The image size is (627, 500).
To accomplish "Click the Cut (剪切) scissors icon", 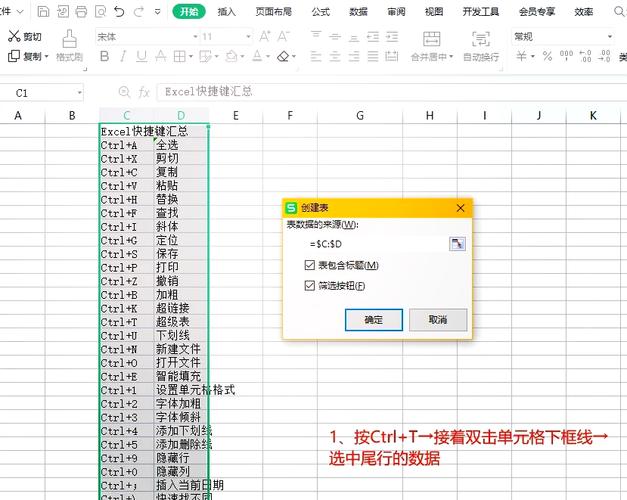I will [14, 36].
